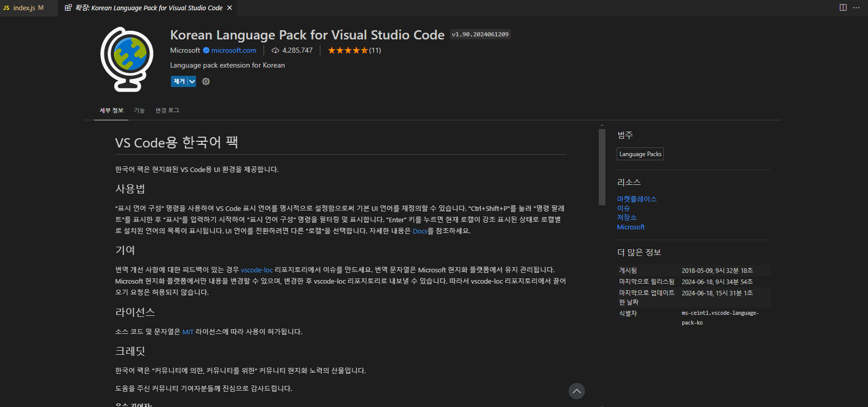
Task: Click the 게시됨 row label
Action: (x=628, y=270)
